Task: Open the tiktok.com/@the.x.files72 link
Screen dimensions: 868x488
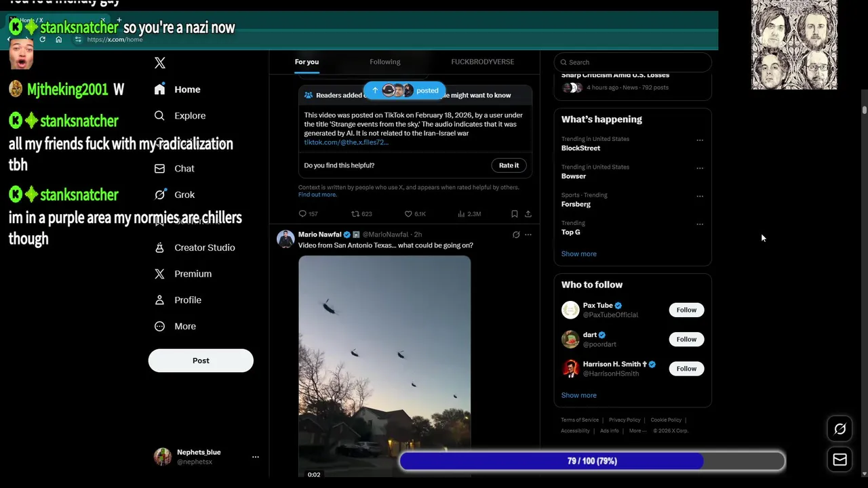Action: pos(346,142)
